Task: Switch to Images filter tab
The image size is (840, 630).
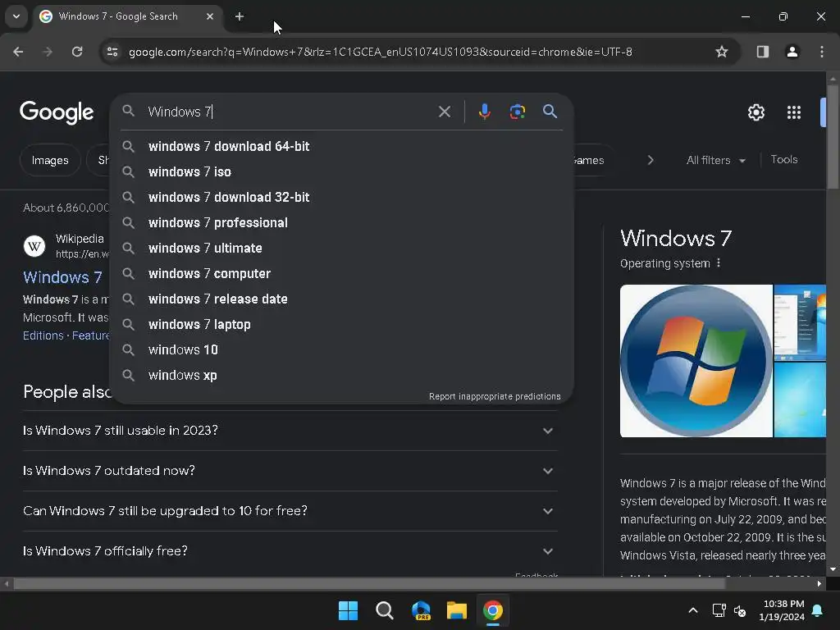Action: pos(50,160)
